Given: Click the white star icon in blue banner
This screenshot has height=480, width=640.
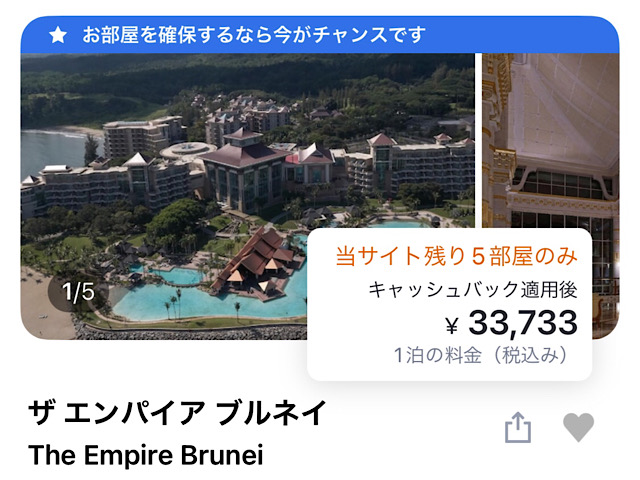Looking at the screenshot, I should [58, 35].
